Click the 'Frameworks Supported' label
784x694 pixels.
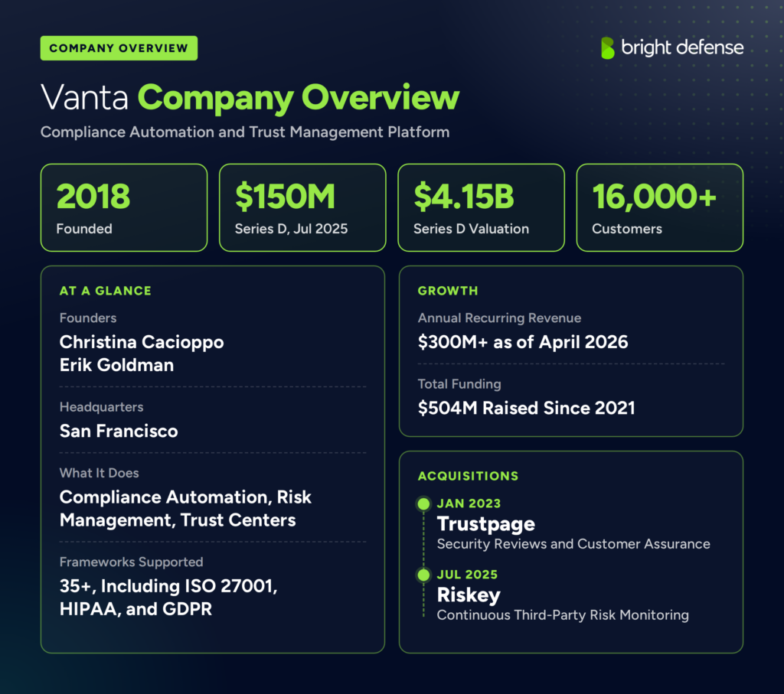point(132,562)
